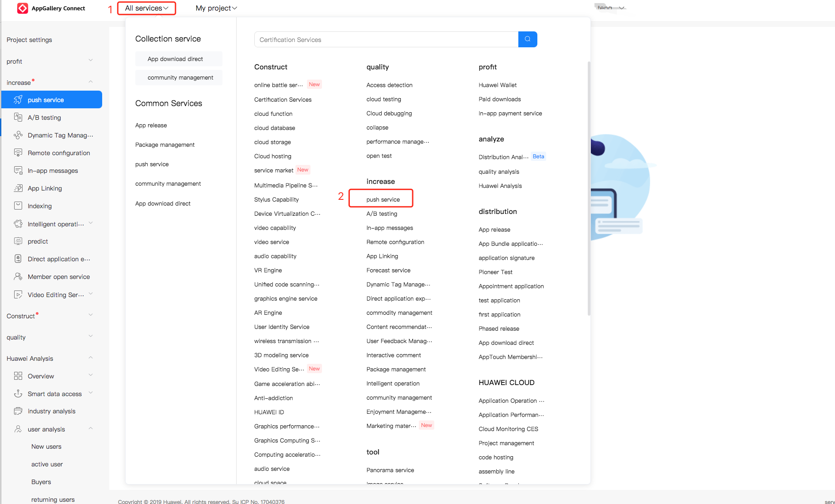Open Package management in Common Services

click(165, 145)
